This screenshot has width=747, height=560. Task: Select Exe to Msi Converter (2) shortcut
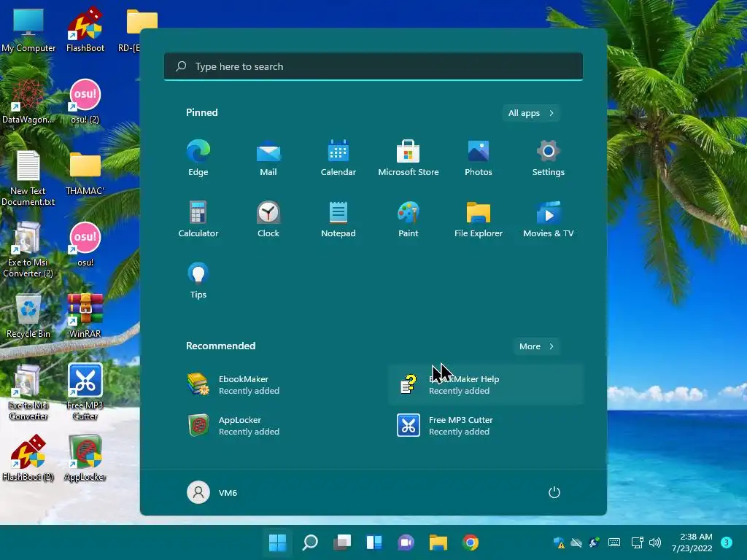pos(28,250)
